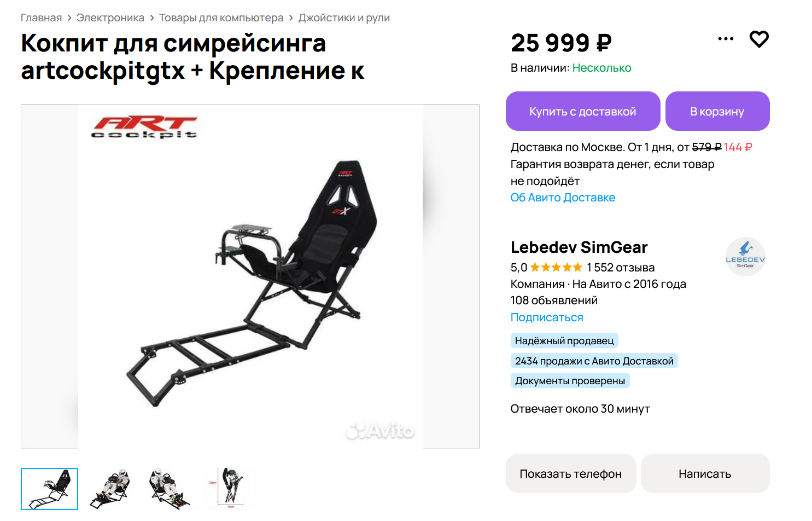Click the five-star seller rating
Viewport: 812px width, 521px height.
(556, 268)
